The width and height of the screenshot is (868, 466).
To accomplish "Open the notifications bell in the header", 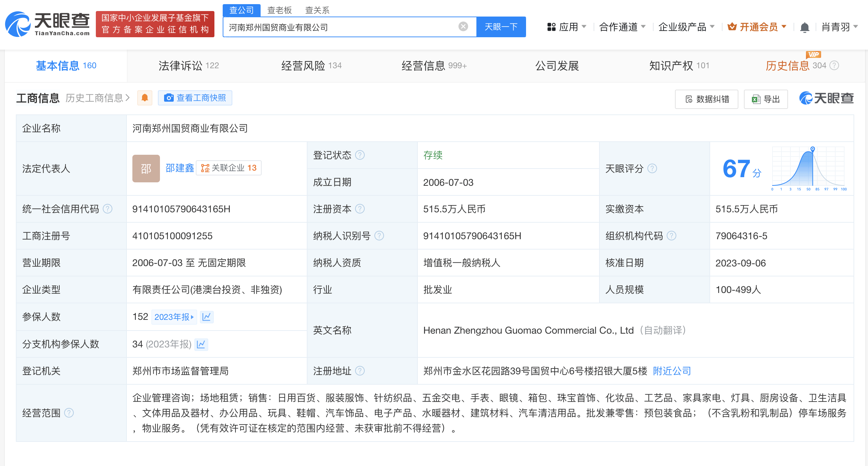I will (805, 27).
